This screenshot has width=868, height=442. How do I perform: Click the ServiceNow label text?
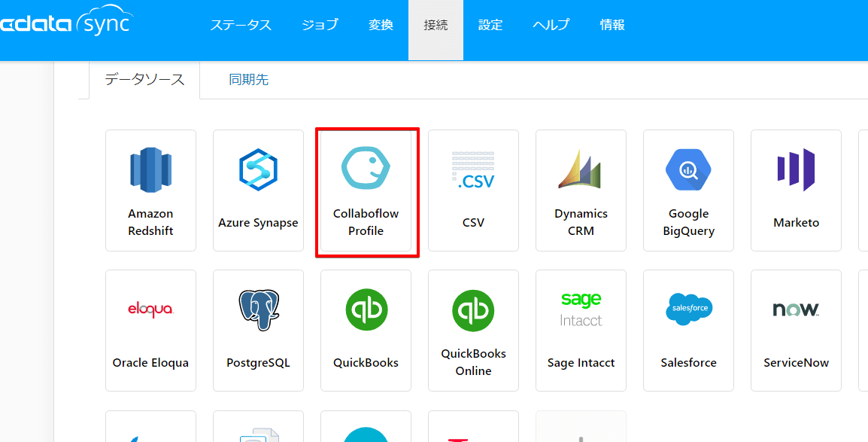(x=796, y=363)
